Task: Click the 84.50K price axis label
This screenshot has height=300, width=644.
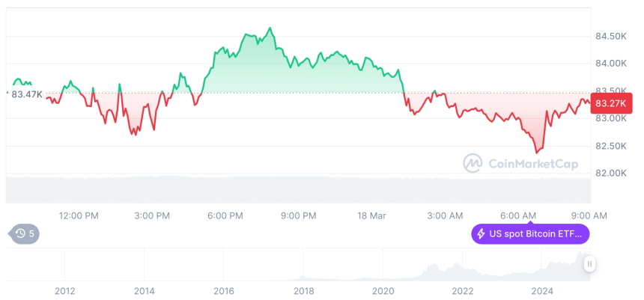Action: pos(611,37)
